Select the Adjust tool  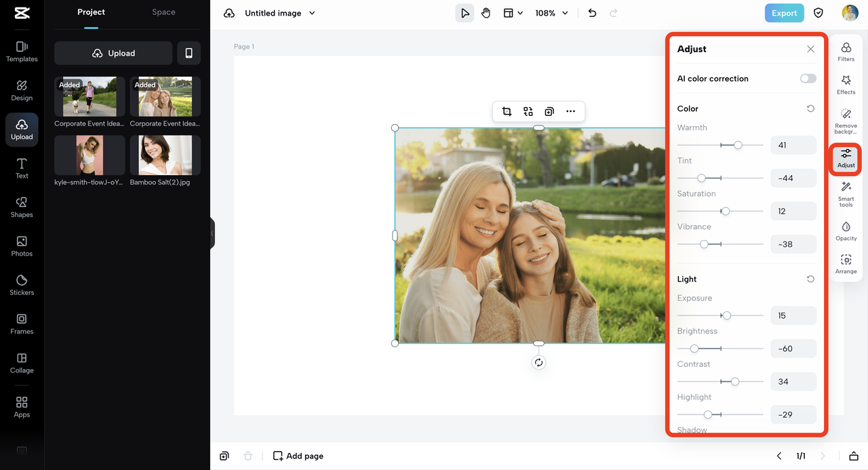pyautogui.click(x=846, y=159)
